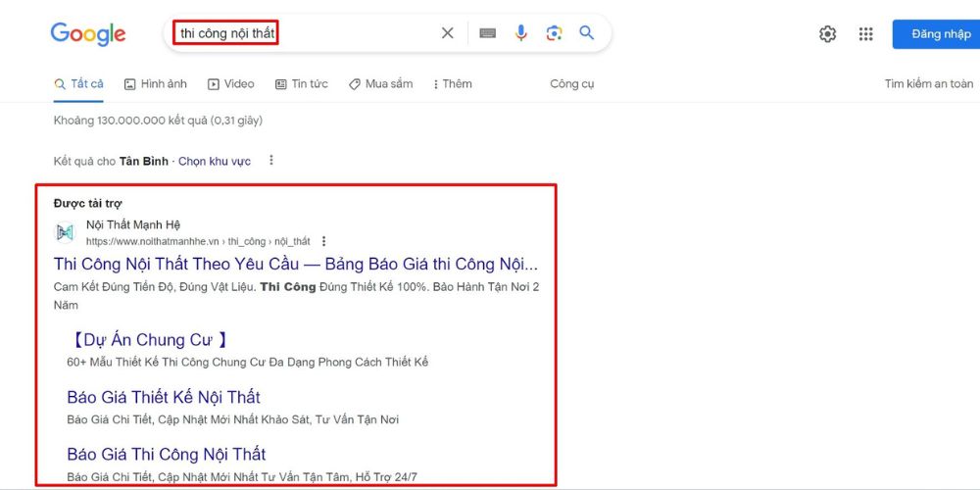
Task: Switch to the Hình ảnh tab
Action: tap(156, 83)
